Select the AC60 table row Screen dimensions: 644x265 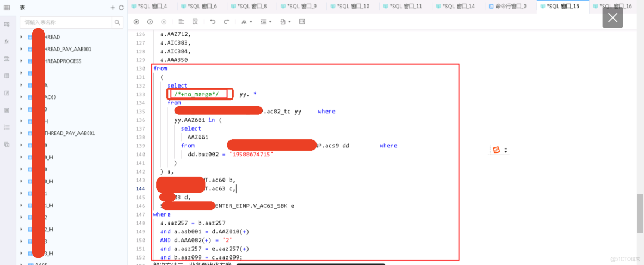(x=72, y=97)
